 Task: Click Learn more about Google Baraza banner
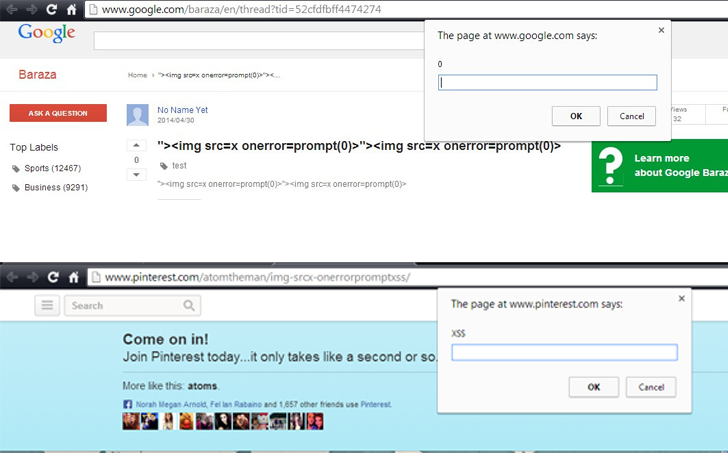[660, 166]
